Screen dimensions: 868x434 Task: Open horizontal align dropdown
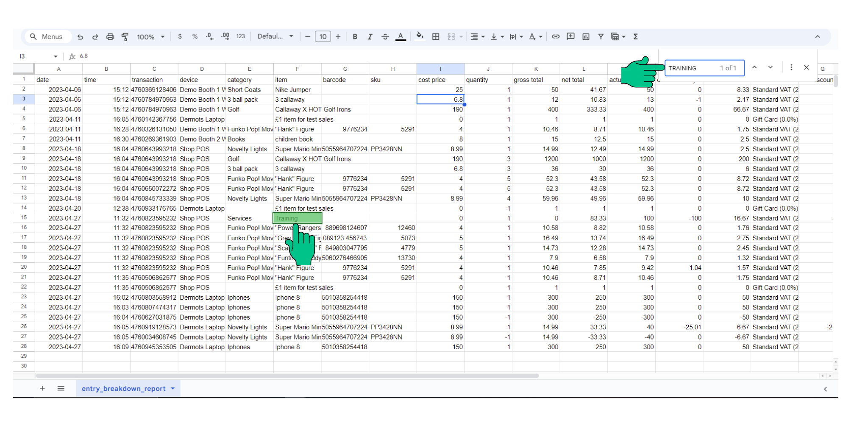478,37
